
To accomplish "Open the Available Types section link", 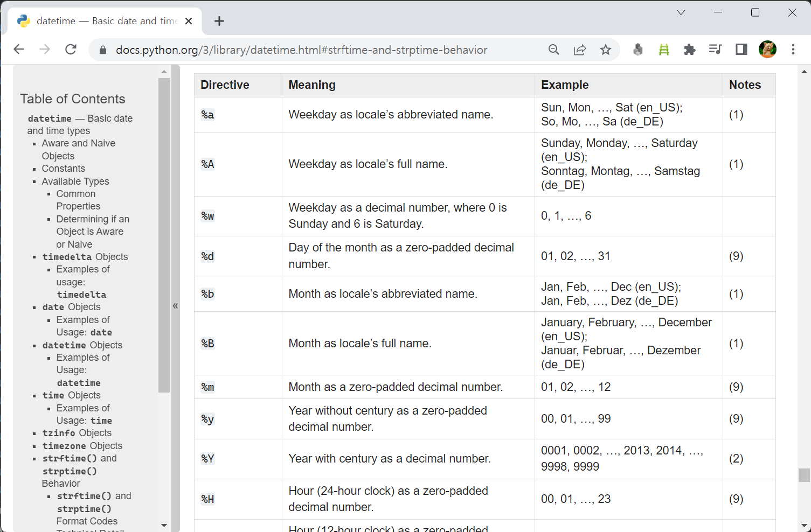I will click(75, 181).
